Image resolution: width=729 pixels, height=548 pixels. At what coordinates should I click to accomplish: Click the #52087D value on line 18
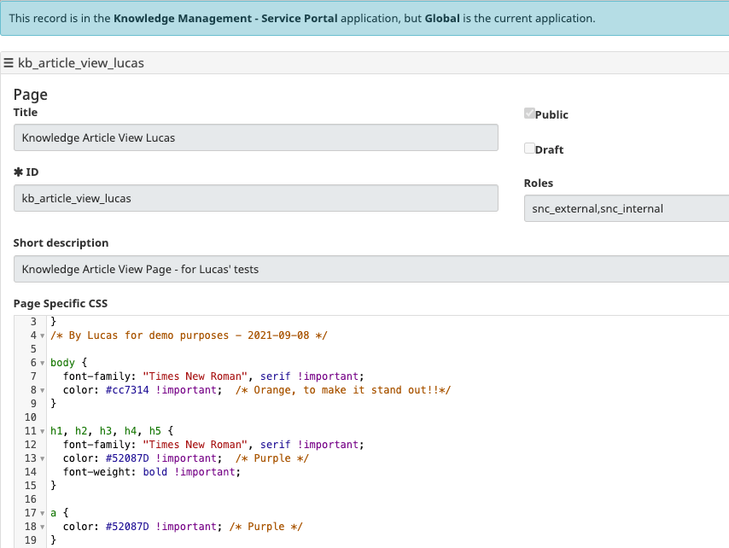pos(127,527)
